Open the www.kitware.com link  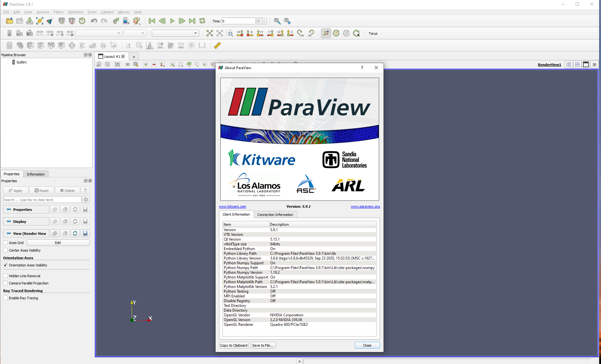(232, 206)
